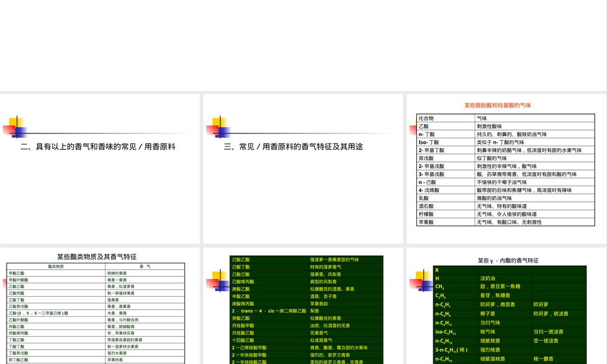Screen dimensions: 607x364
Task: Click the cell 强烈桃香
Action: coord(505,349)
